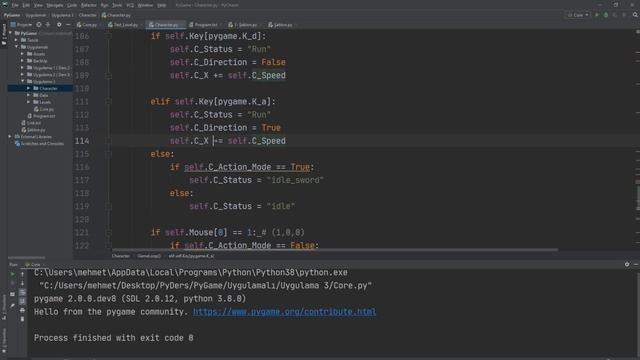Viewport: 640px width, 360px height.
Task: Open the Project view dropdown
Action: pos(21,25)
